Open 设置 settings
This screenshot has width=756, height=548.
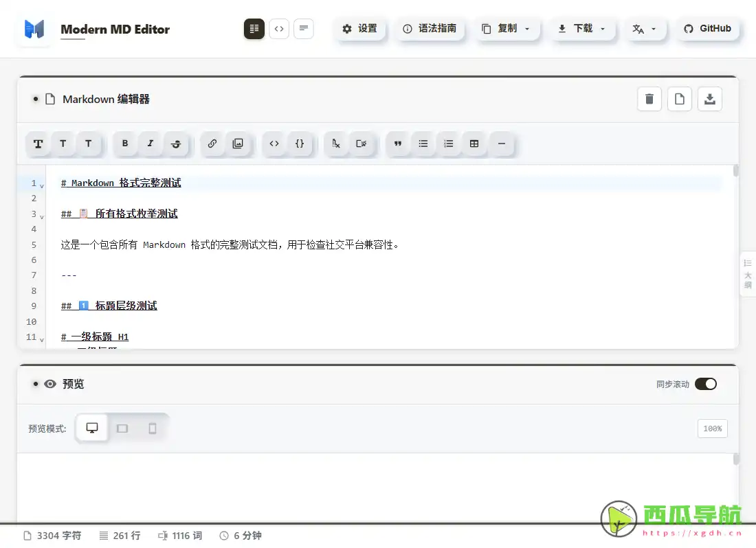tap(359, 29)
